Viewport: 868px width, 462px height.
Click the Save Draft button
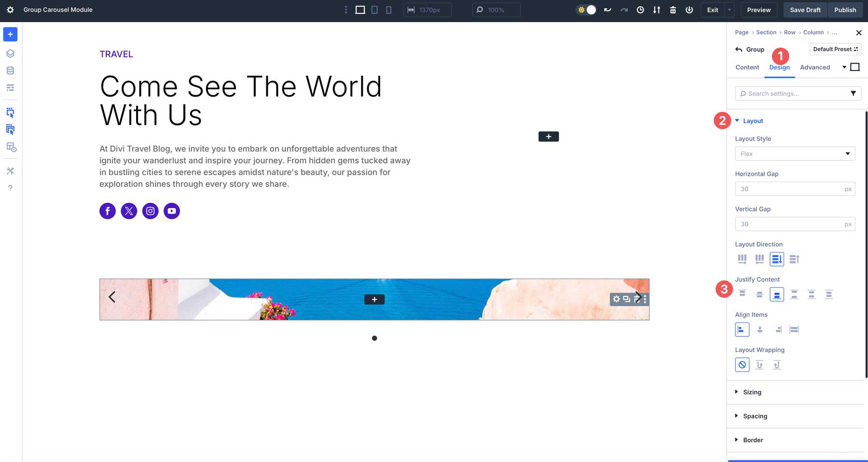[x=805, y=10]
